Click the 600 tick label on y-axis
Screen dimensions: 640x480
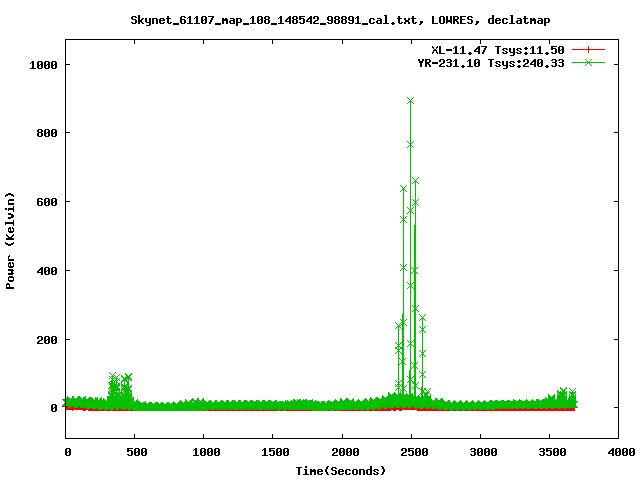[x=47, y=202]
